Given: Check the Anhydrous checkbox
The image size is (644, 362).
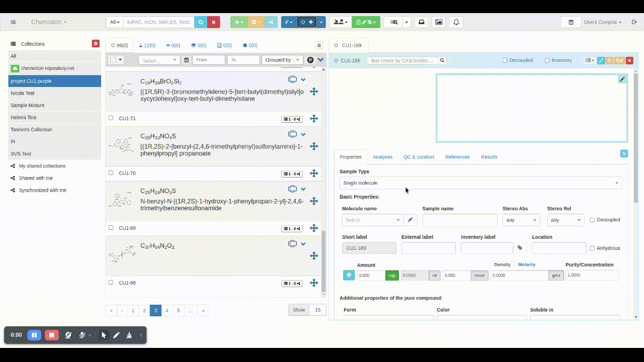Looking at the screenshot, I should pos(592,248).
